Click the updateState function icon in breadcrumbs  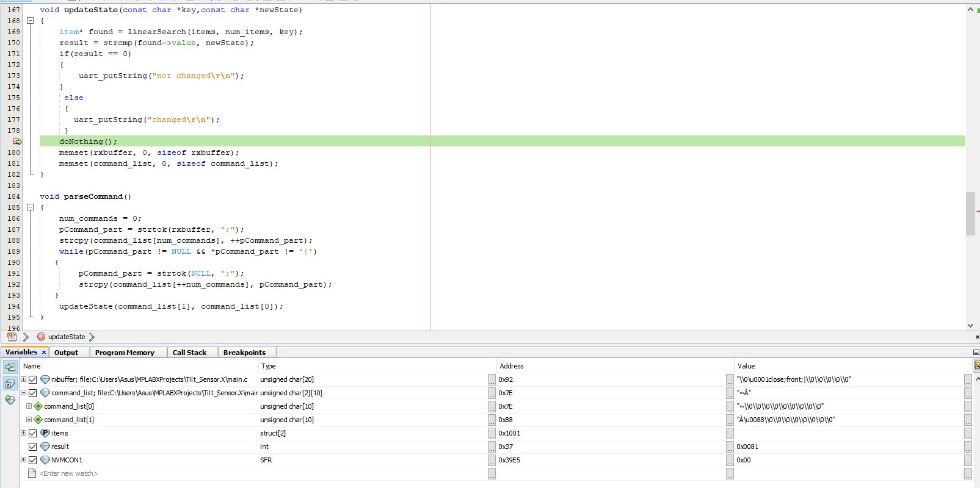point(41,337)
